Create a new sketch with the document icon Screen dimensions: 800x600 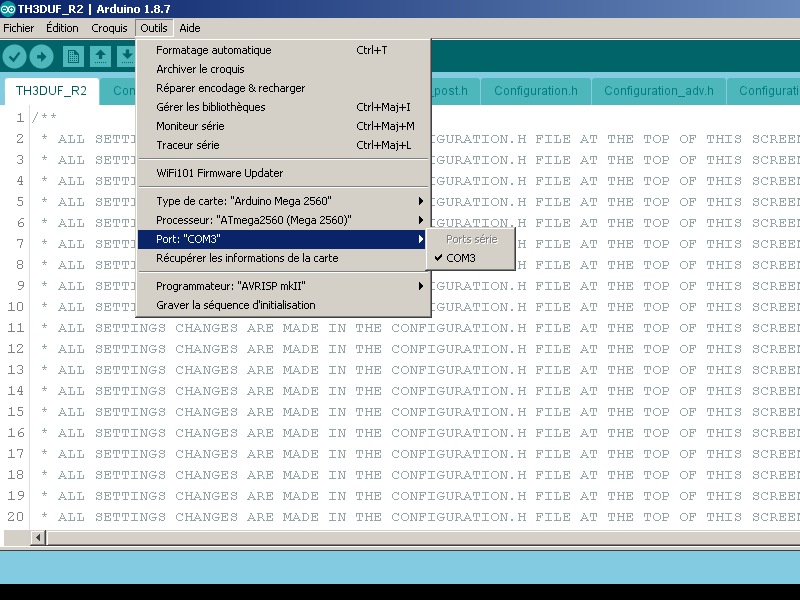[x=73, y=56]
